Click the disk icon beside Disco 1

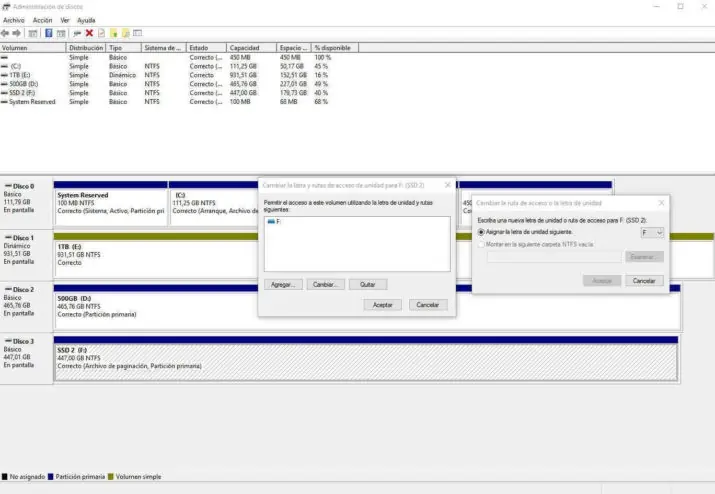tap(8, 238)
